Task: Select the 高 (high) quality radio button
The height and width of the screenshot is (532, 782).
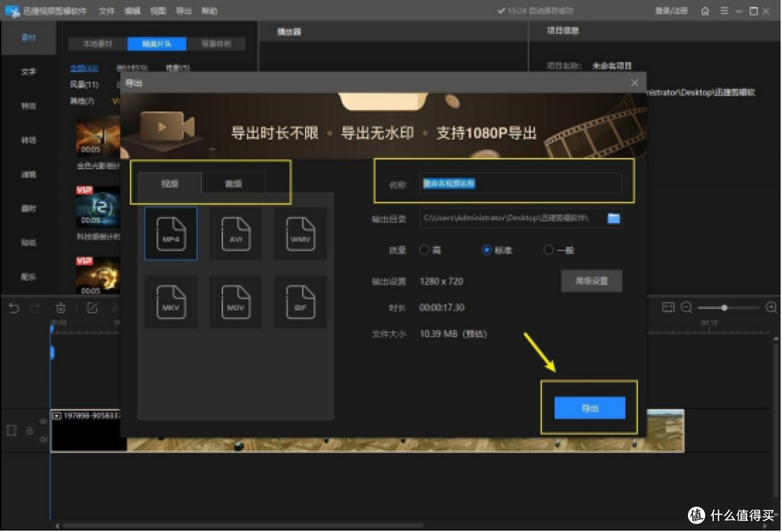Action: click(x=424, y=250)
